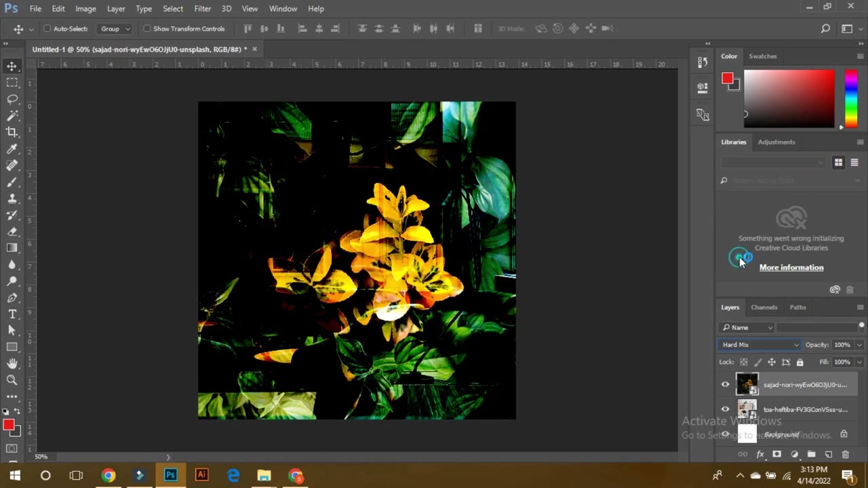The image size is (868, 488).
Task: Toggle lock image pixels brush icon
Action: [x=758, y=363]
